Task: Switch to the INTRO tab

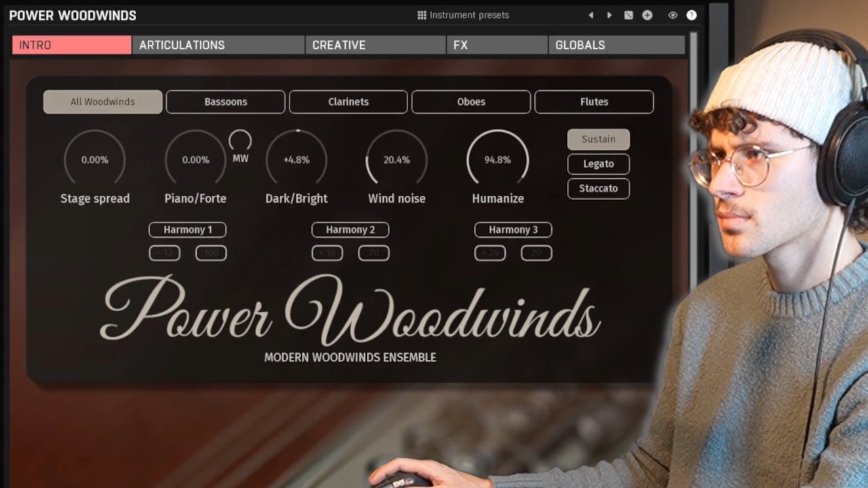Action: coord(72,45)
